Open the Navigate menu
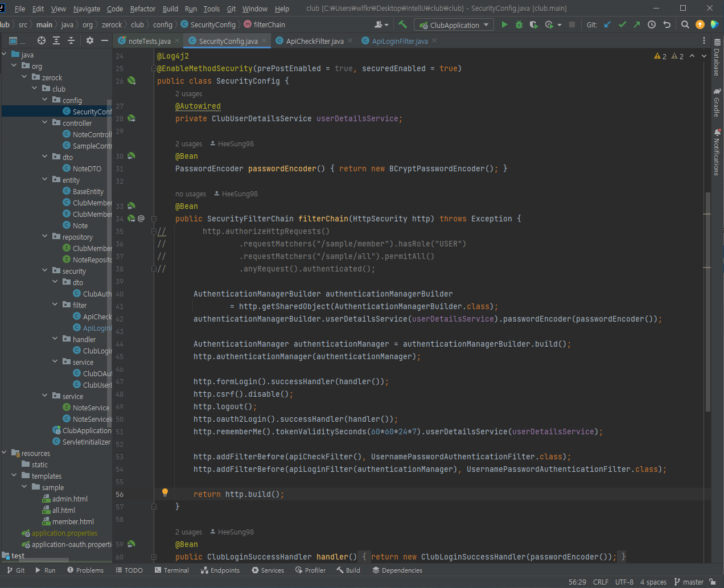Image resolution: width=724 pixels, height=588 pixels. click(x=87, y=9)
